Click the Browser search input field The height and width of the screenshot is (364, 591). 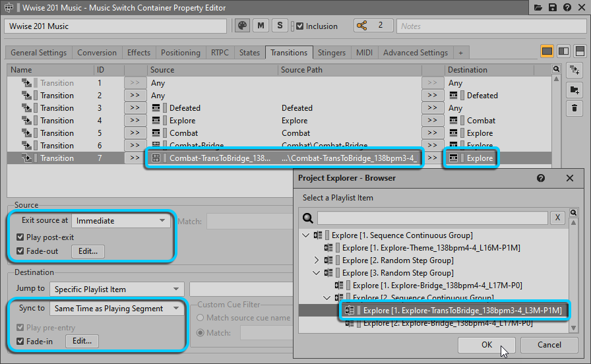tap(432, 218)
